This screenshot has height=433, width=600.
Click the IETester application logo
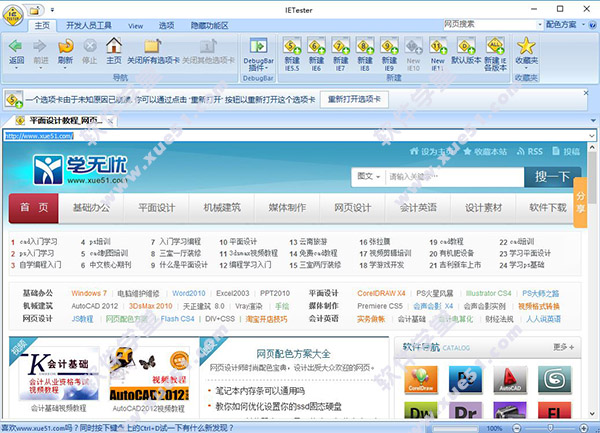pos(13,16)
